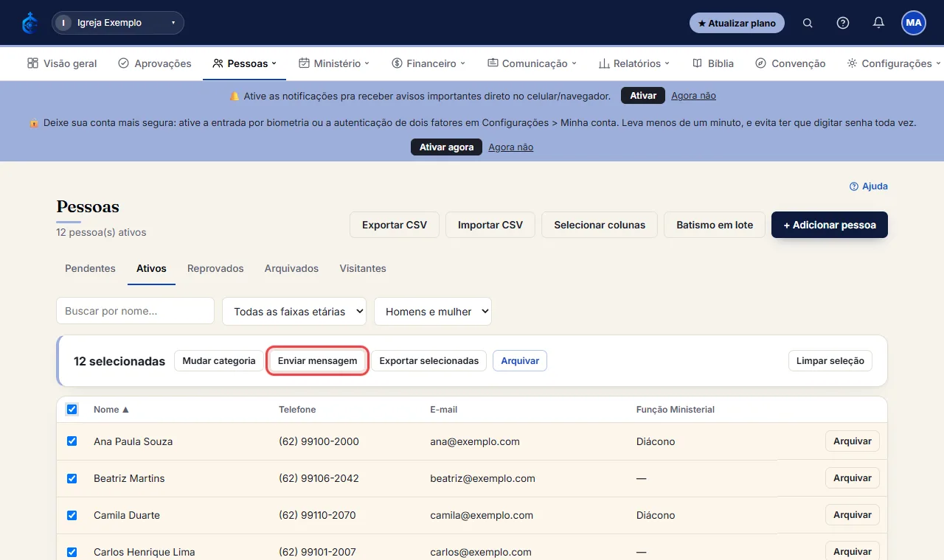
Task: Uncheck Beatriz Martins row
Action: [72, 478]
